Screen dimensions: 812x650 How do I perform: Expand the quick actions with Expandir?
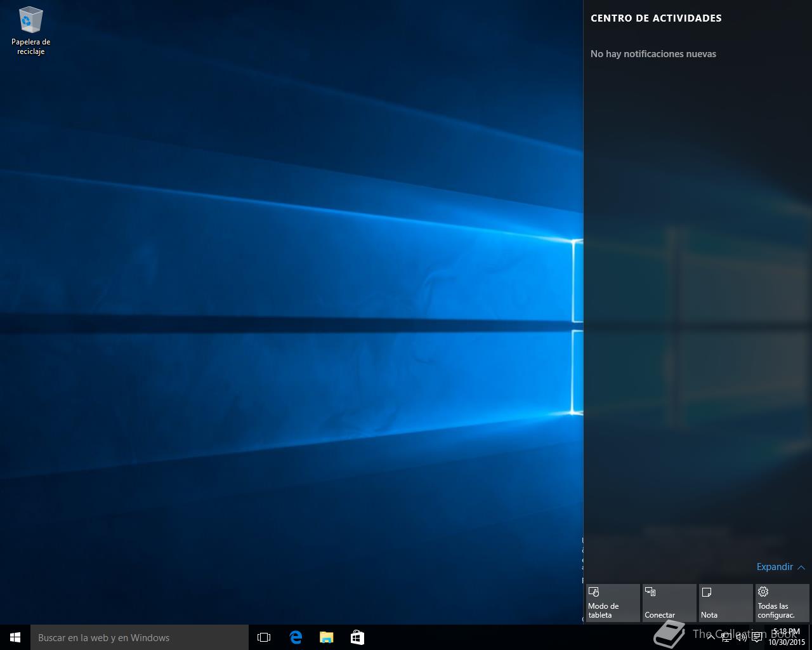click(780, 567)
